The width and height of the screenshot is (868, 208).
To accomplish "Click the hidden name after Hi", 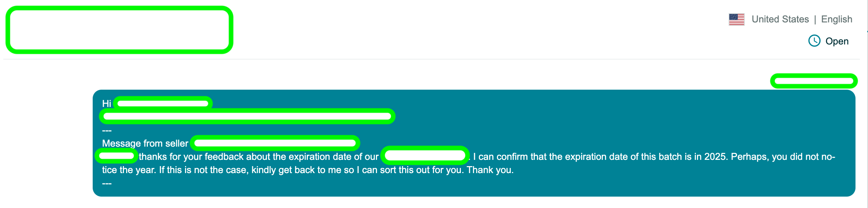I will [x=163, y=104].
